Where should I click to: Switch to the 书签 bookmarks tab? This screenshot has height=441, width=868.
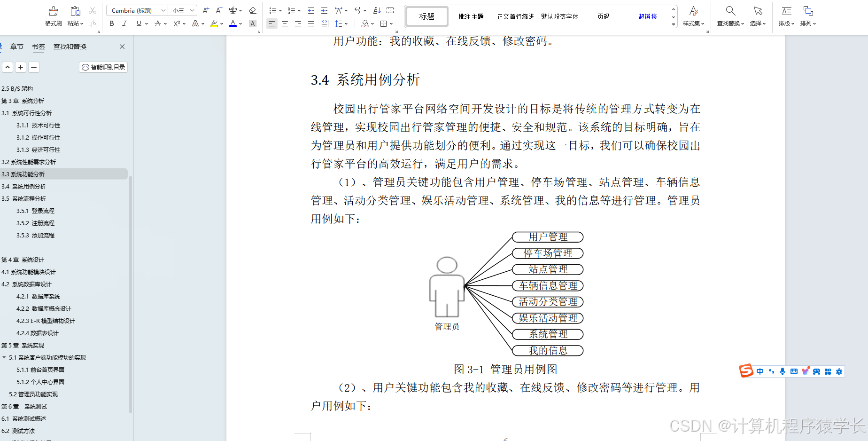pyautogui.click(x=39, y=47)
